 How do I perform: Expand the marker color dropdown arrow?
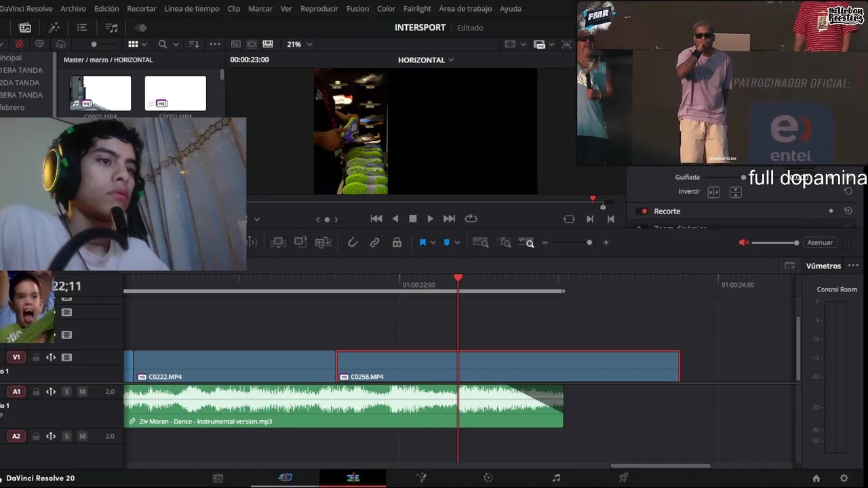pyautogui.click(x=457, y=243)
